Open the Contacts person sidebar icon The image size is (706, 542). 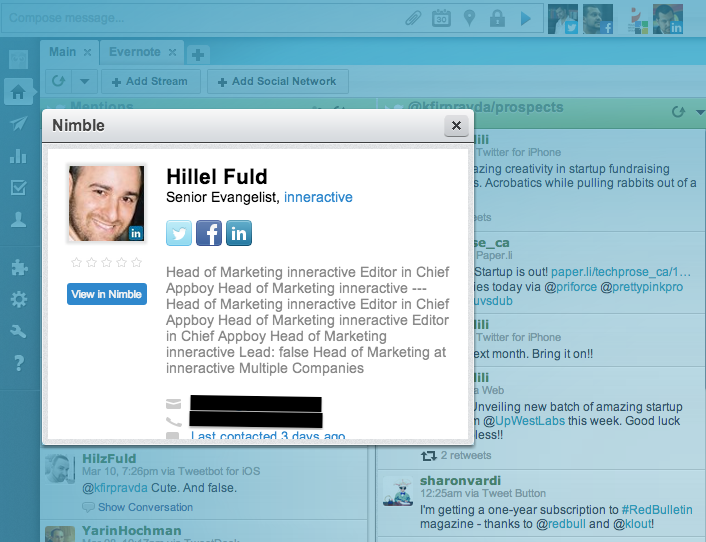(x=18, y=219)
